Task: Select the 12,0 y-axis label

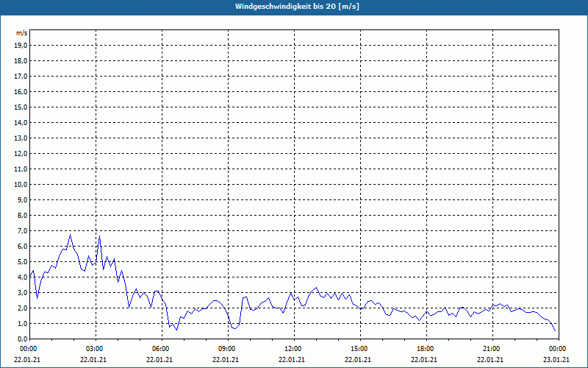Action: click(x=21, y=154)
